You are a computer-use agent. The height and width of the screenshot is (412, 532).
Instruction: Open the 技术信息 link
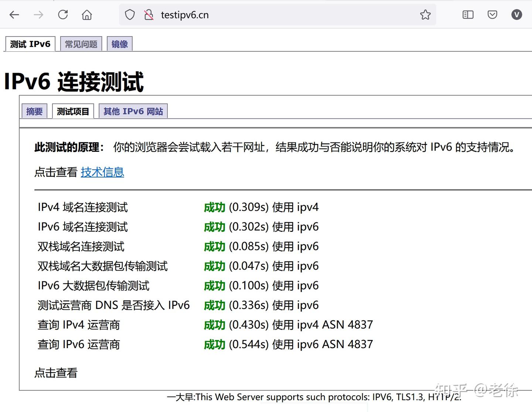pos(102,172)
